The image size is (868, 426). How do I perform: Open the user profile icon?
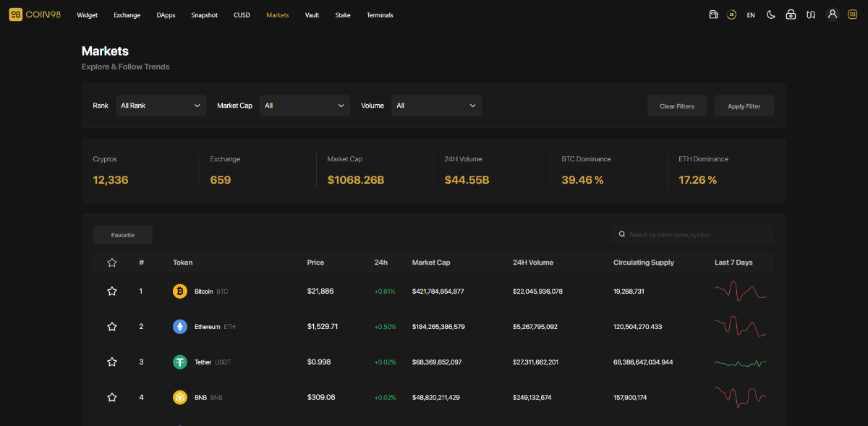click(x=833, y=14)
